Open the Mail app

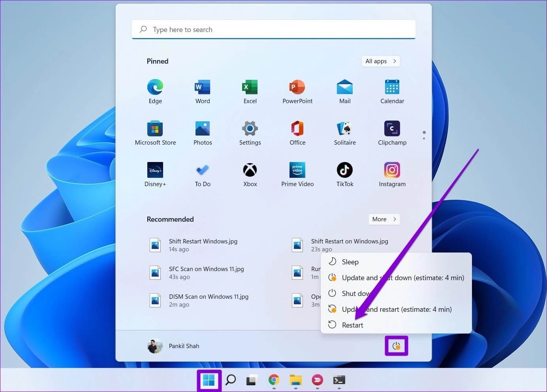pos(345,91)
